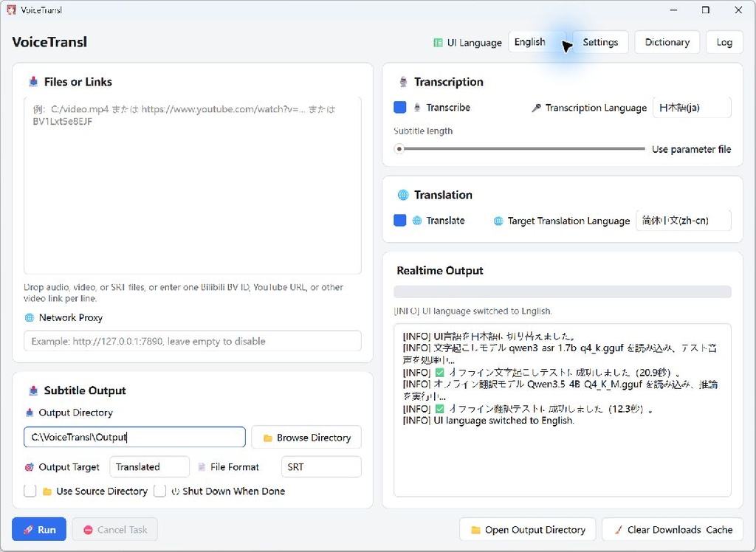This screenshot has width=756, height=552.
Task: Click the Subtitle length slider handle
Action: point(399,149)
